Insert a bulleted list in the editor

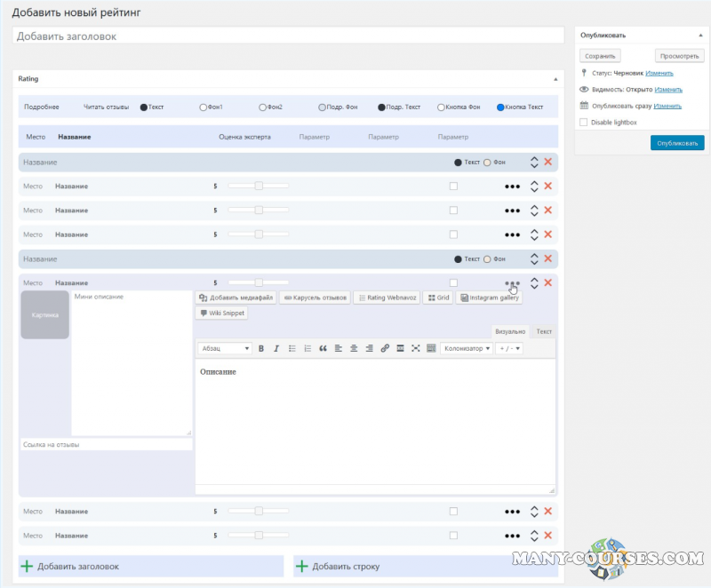pos(292,348)
